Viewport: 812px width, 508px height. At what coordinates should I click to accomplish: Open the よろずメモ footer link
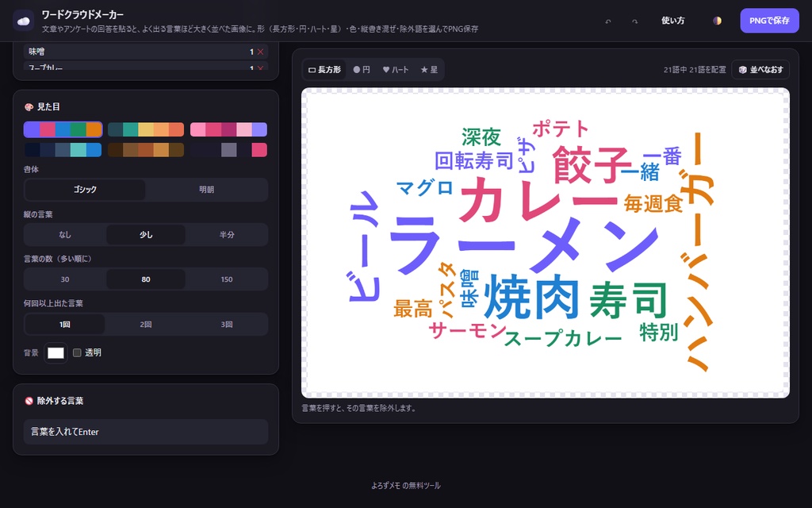(x=386, y=486)
